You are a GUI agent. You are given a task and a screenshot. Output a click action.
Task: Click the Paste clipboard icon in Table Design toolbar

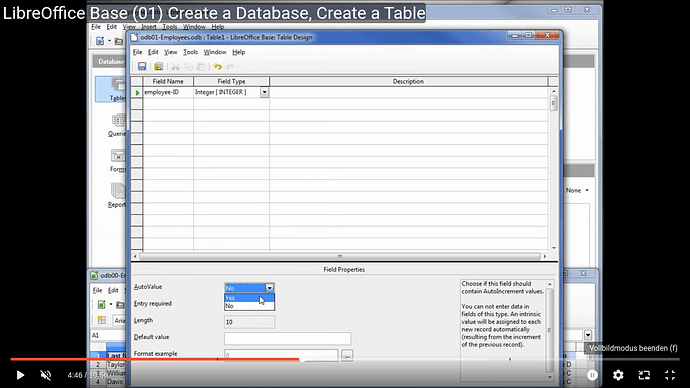201,66
